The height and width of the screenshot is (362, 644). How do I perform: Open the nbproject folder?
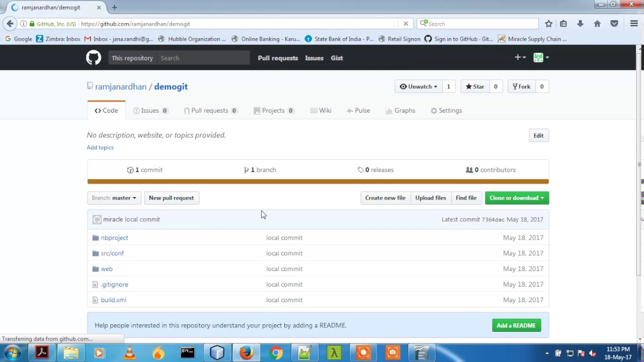coord(114,237)
